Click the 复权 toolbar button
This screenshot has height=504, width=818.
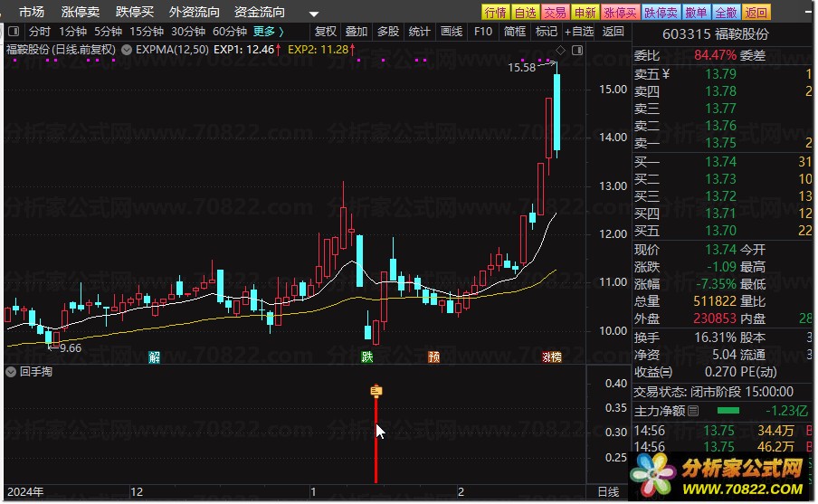pyautogui.click(x=326, y=32)
